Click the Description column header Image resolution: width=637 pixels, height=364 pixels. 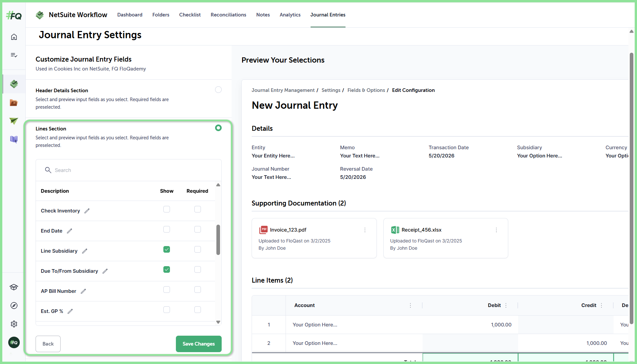(x=55, y=191)
